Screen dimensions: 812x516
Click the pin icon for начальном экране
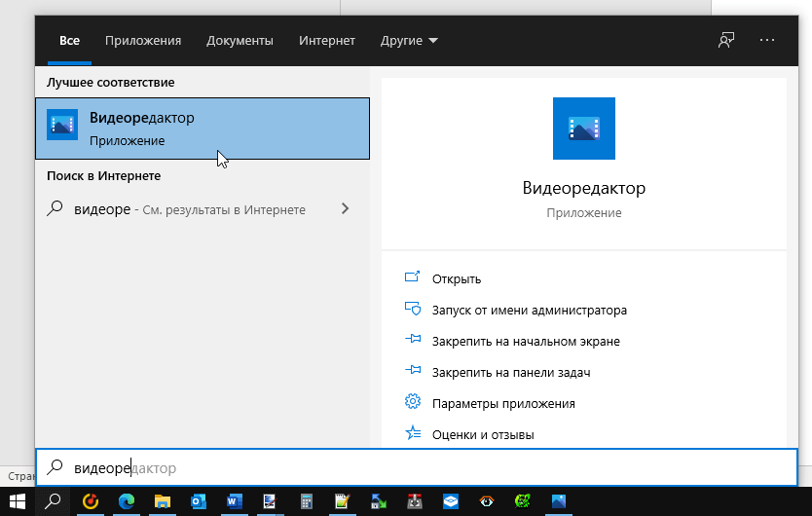pyautogui.click(x=413, y=339)
